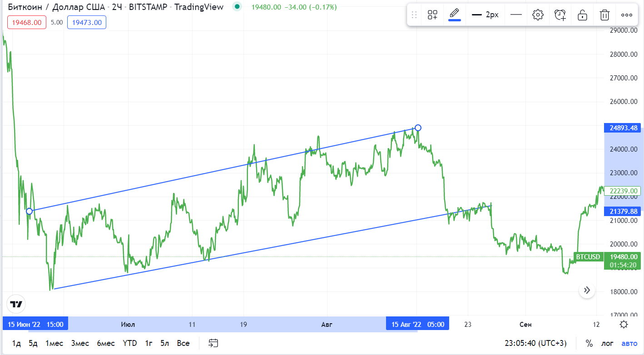Select the 5л time range
The height and width of the screenshot is (355, 644).
pyautogui.click(x=165, y=343)
